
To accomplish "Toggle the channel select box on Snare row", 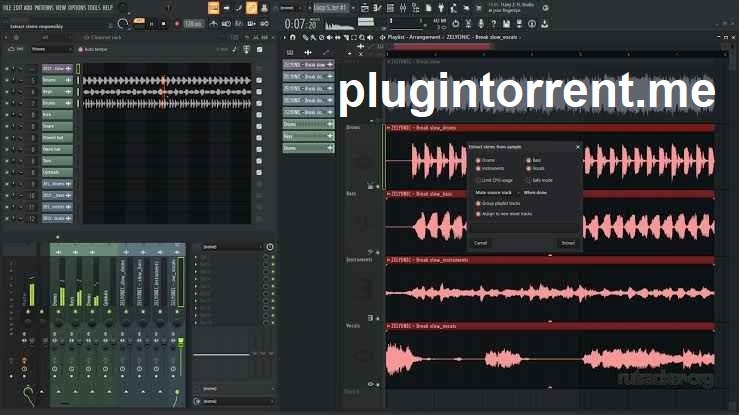I will pos(259,126).
